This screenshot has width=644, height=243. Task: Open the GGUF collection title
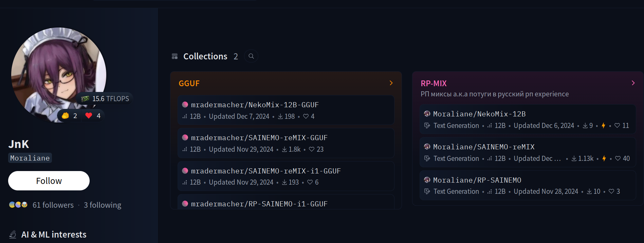pos(189,83)
